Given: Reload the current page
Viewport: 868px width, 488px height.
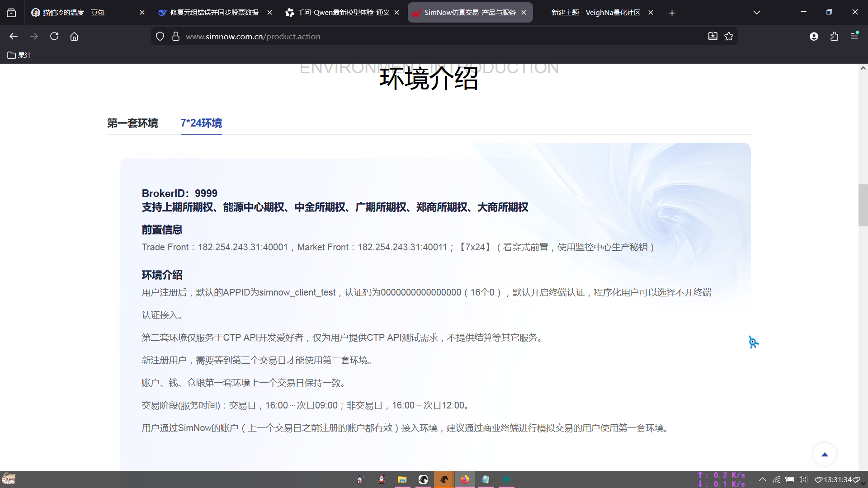Looking at the screenshot, I should 54,36.
